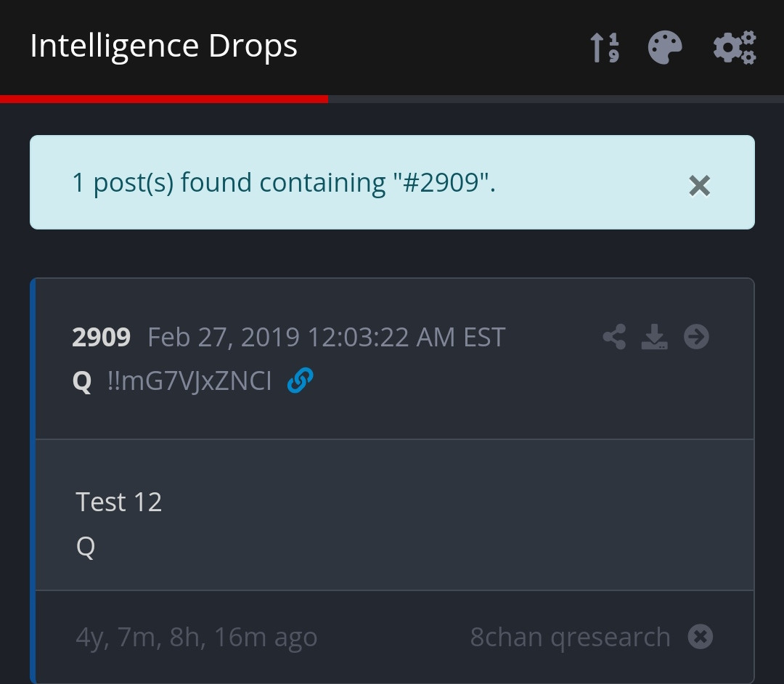Click the 8chan qresearch source label
This screenshot has height=684, width=784.
click(570, 637)
